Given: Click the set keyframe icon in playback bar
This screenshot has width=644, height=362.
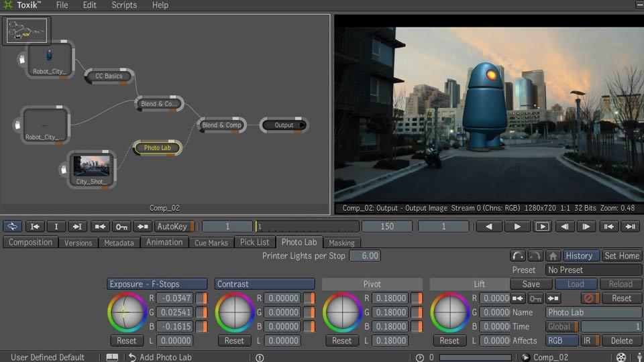Looking at the screenshot, I should tap(121, 227).
